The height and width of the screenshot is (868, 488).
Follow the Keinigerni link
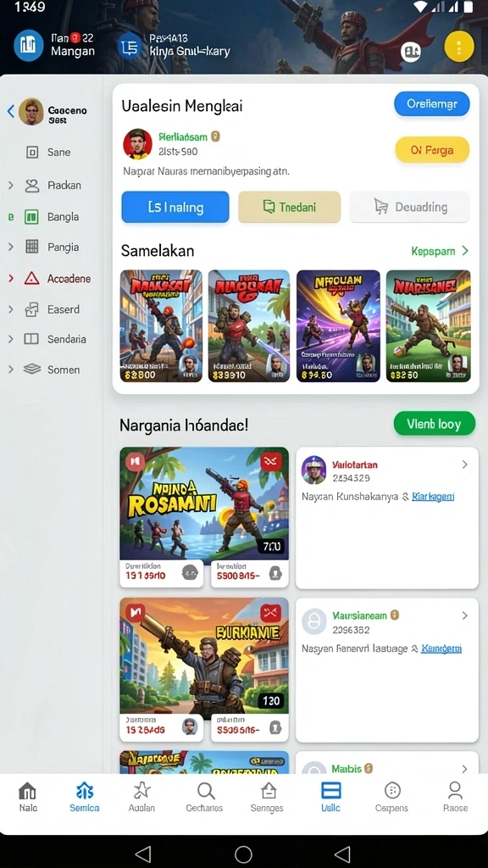(x=441, y=648)
